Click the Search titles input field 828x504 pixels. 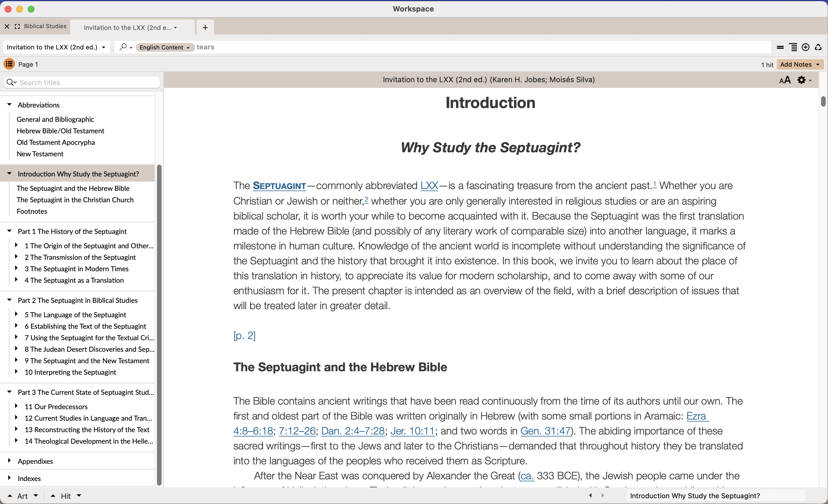tap(87, 82)
